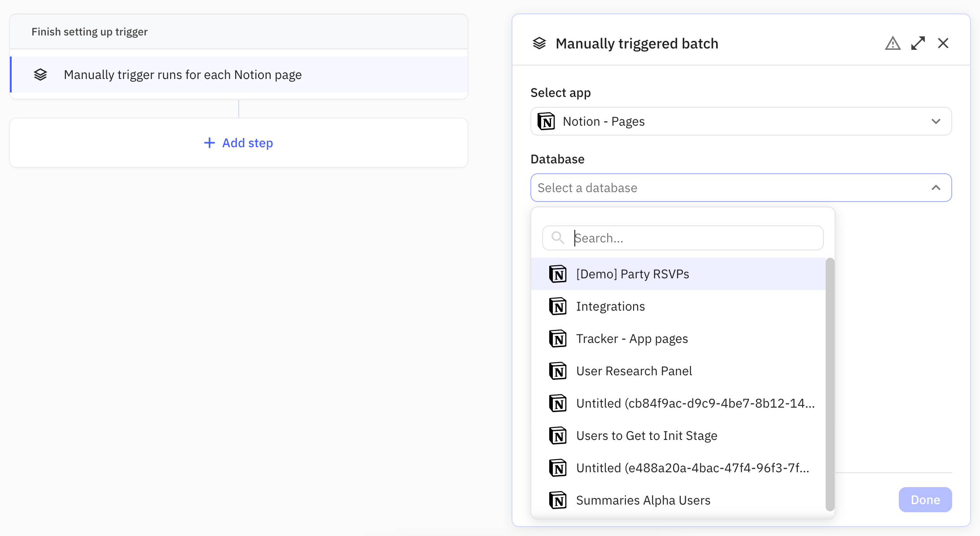Select the Tracker - App pages option

[x=631, y=339]
